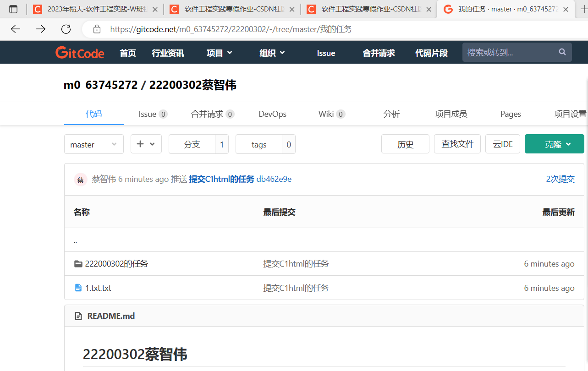Switch to the Wiki tab
588x371 pixels.
click(331, 114)
